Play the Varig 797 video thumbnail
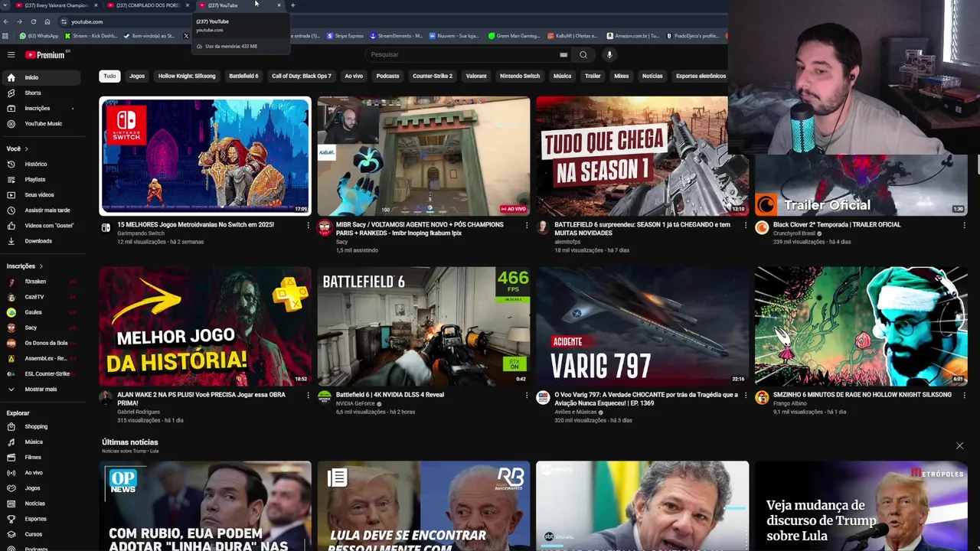Viewport: 980px width, 551px height. click(642, 326)
